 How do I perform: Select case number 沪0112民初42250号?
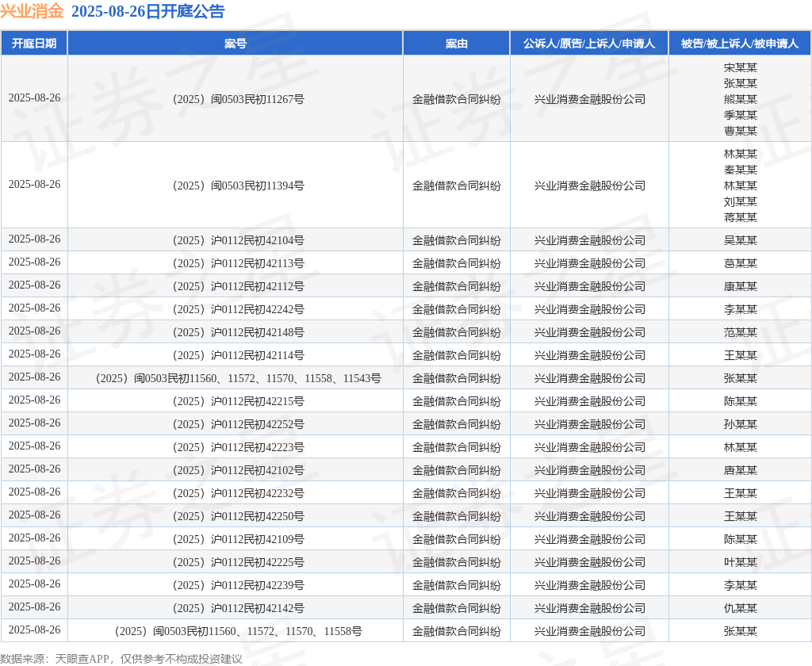tap(238, 516)
